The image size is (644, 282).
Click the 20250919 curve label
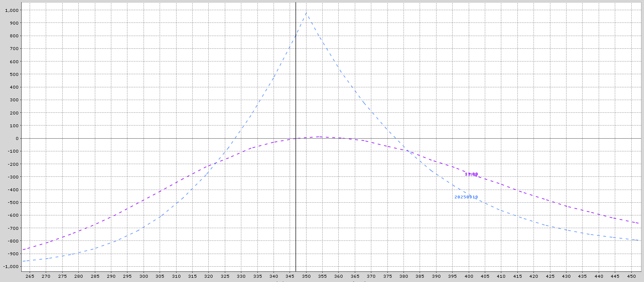pos(466,197)
